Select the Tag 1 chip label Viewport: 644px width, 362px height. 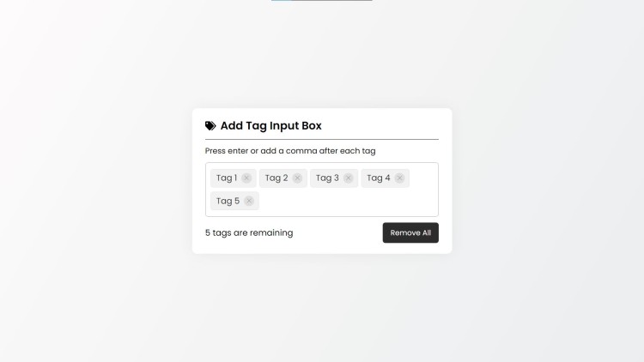pos(227,178)
